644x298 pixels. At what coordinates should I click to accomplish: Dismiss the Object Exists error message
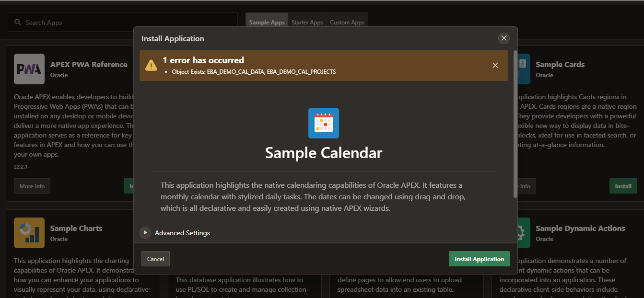[495, 65]
